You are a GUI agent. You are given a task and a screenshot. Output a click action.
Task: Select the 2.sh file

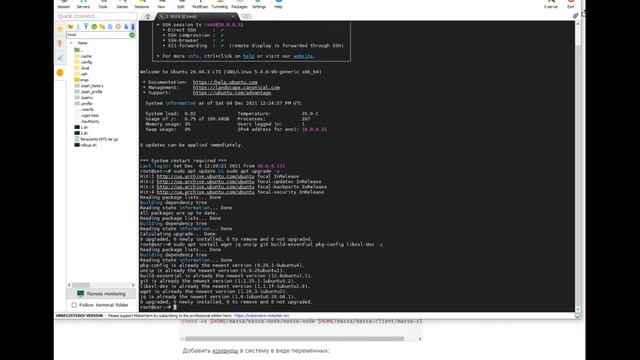coord(81,133)
